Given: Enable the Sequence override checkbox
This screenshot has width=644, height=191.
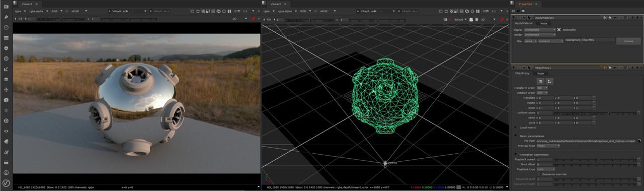Looking at the screenshot, I should (x=538, y=174).
